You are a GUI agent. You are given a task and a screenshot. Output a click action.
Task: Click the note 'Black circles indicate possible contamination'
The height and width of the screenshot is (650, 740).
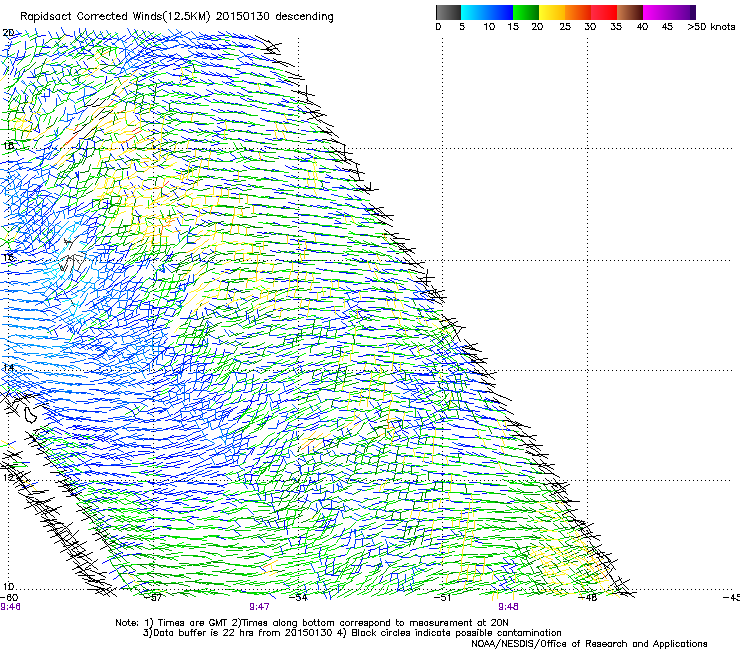click(x=456, y=633)
